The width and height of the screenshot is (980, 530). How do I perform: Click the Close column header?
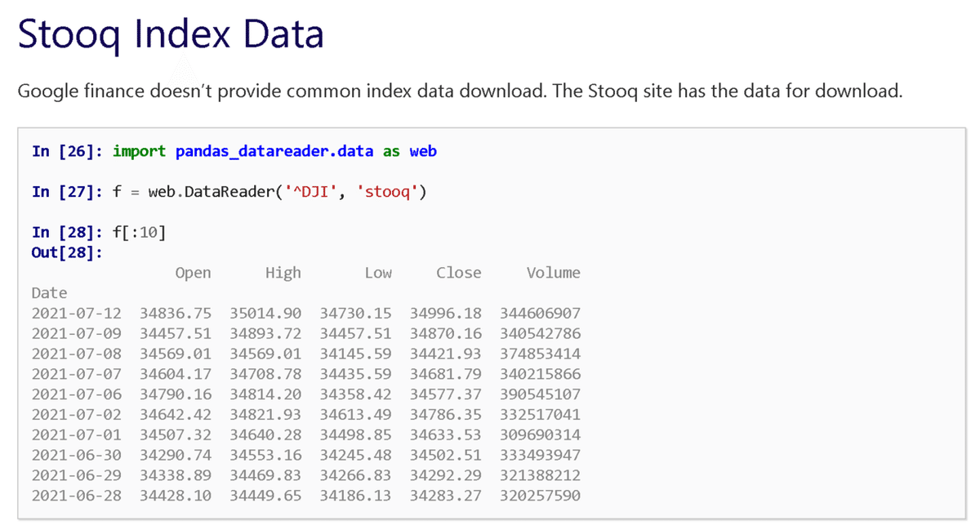pyautogui.click(x=458, y=273)
